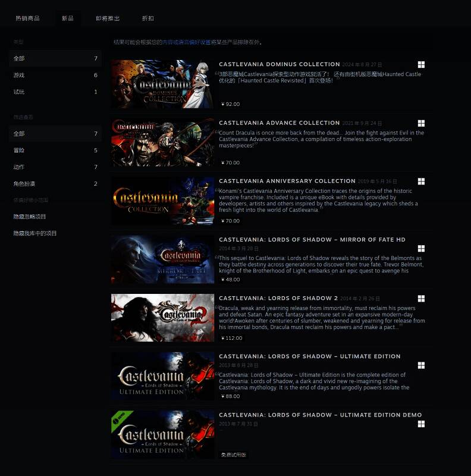This screenshot has height=476, width=471.
Task: Select the 新品 tab
Action: [x=68, y=18]
